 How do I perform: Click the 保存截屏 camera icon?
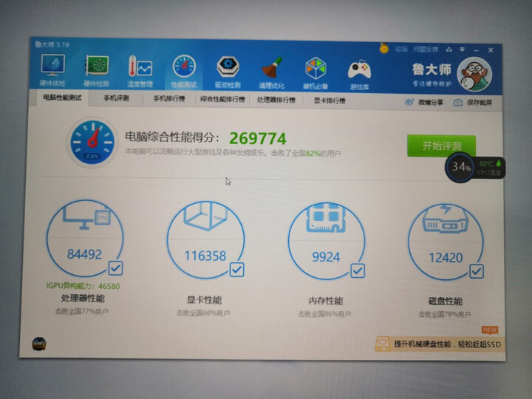click(x=457, y=103)
